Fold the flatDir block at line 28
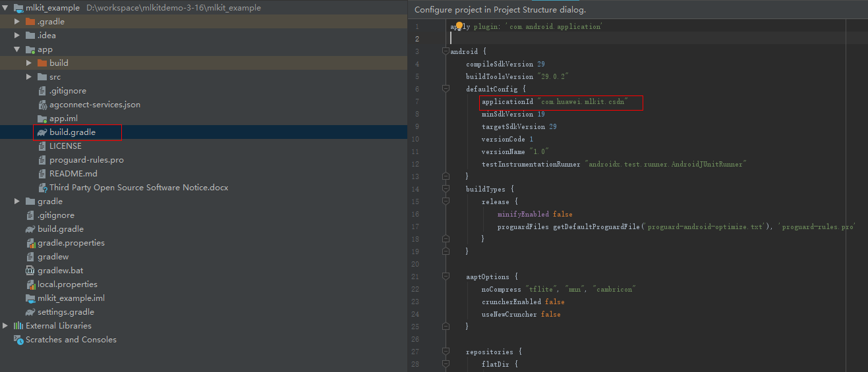Screen dimensions: 868x372 [446, 364]
